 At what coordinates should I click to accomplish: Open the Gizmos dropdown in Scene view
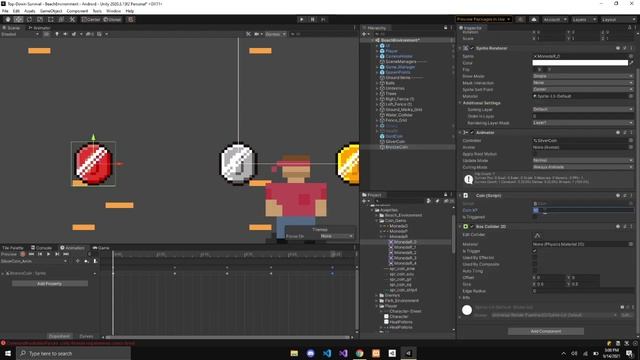pyautogui.click(x=276, y=34)
